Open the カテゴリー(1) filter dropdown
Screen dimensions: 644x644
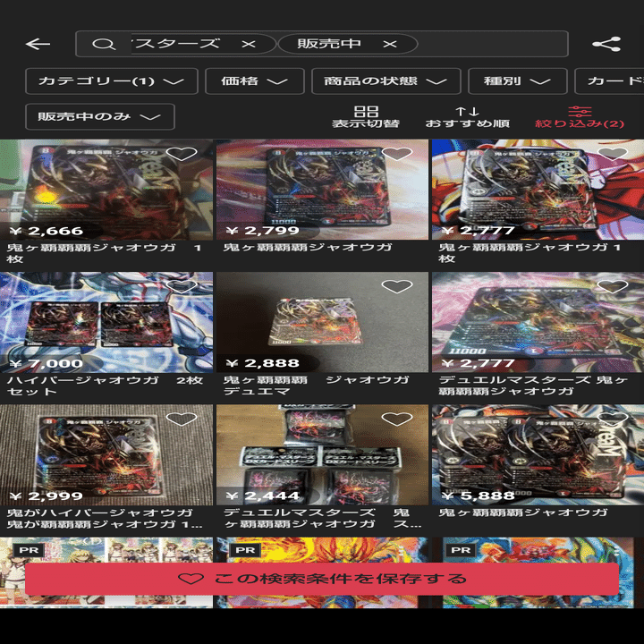[111, 81]
